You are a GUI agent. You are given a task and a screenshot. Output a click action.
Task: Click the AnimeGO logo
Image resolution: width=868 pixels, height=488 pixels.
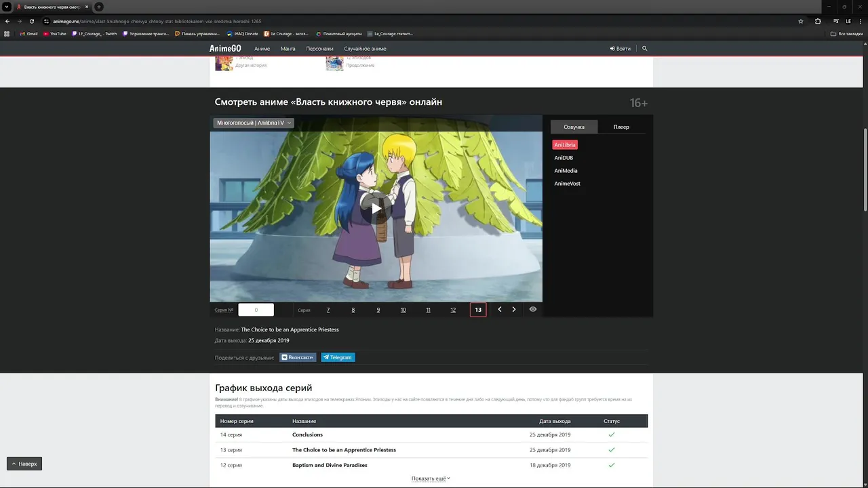tap(225, 49)
